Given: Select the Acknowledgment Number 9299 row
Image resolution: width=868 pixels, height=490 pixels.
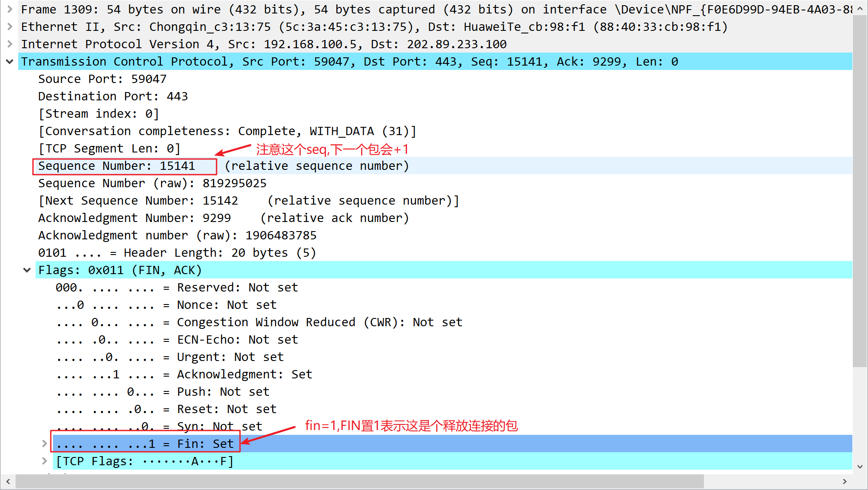Looking at the screenshot, I should pos(135,218).
